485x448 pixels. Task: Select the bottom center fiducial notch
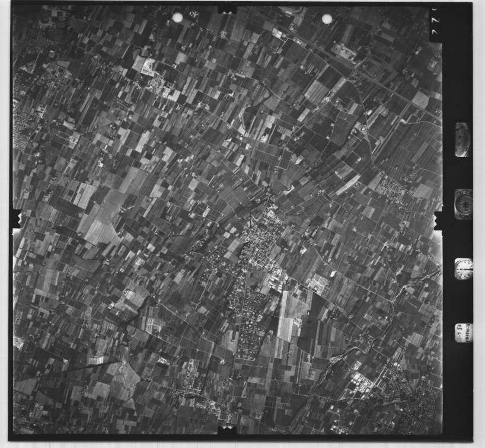coord(226,428)
